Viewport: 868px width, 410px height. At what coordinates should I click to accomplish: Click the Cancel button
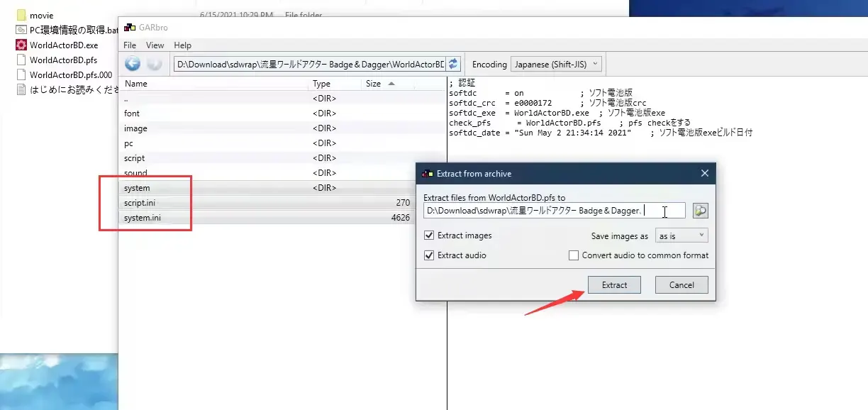click(x=681, y=285)
